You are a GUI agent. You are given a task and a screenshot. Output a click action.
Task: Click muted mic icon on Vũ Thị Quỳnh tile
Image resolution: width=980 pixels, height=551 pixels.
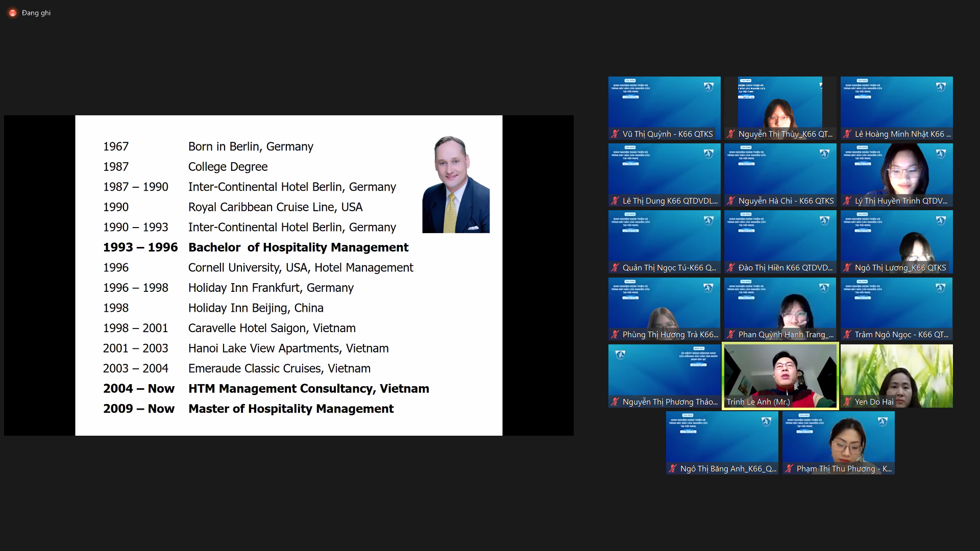click(x=615, y=134)
